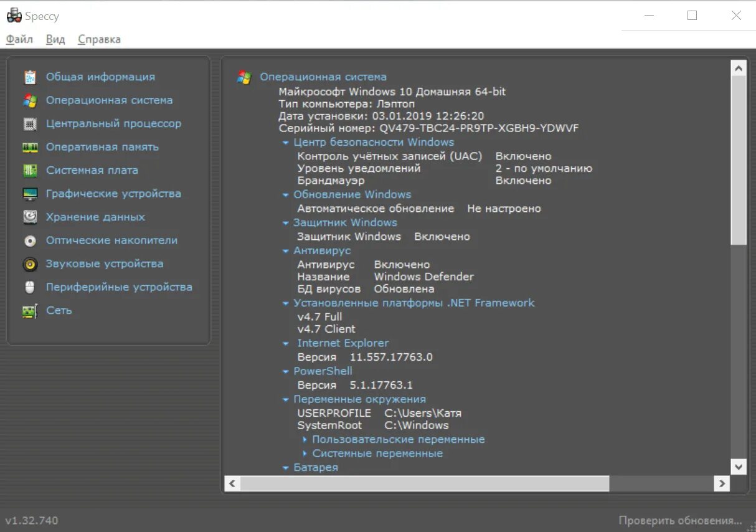Viewport: 756px width, 532px height.
Task: Click the CPU chip icon for Центральный процессор
Action: [30, 124]
